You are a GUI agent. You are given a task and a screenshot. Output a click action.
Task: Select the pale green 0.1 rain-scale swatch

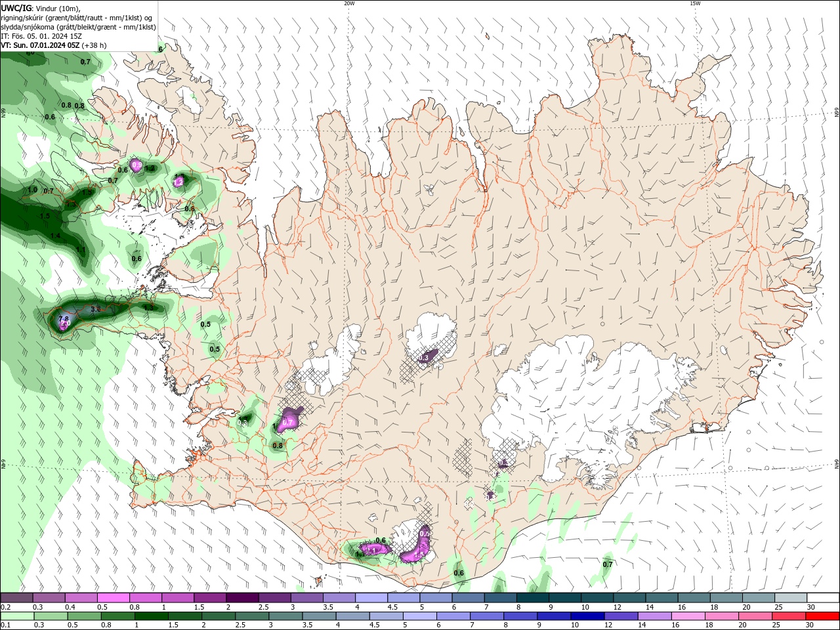click(17, 616)
